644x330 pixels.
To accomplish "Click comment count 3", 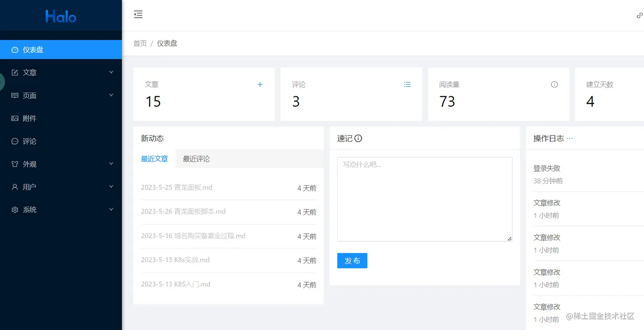I will pyautogui.click(x=296, y=102).
